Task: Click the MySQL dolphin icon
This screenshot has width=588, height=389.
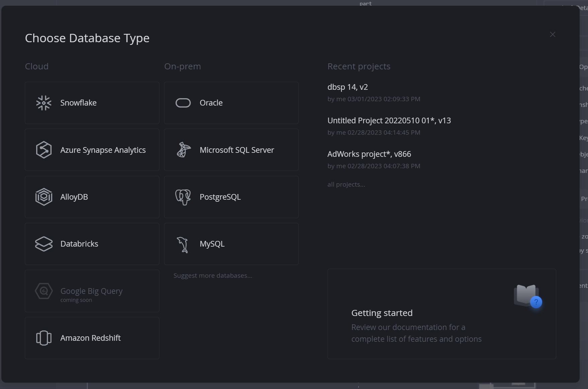Action: point(183,244)
